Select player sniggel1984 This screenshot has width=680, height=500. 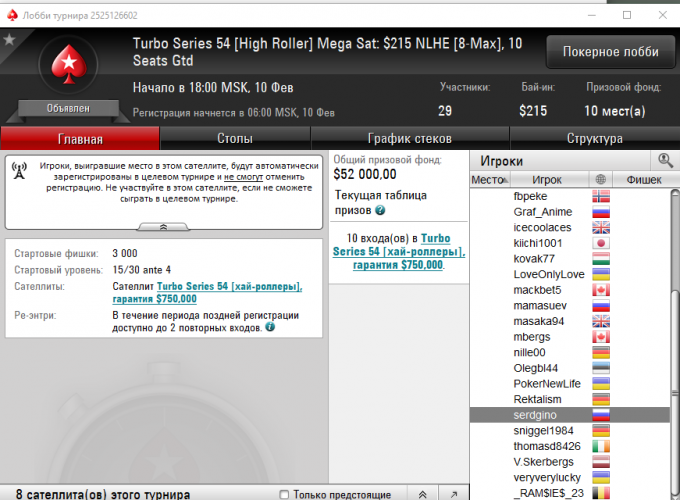570,431
